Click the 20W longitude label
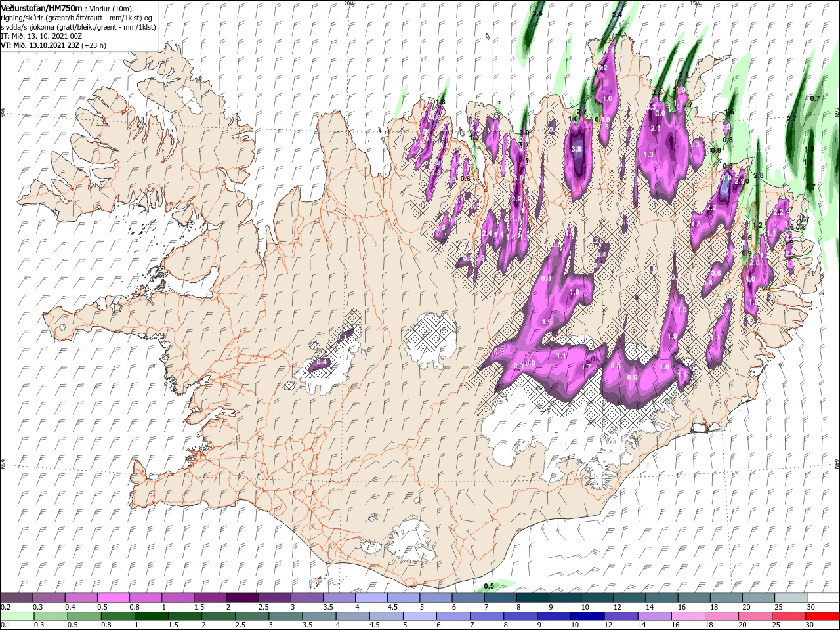 tap(349, 3)
